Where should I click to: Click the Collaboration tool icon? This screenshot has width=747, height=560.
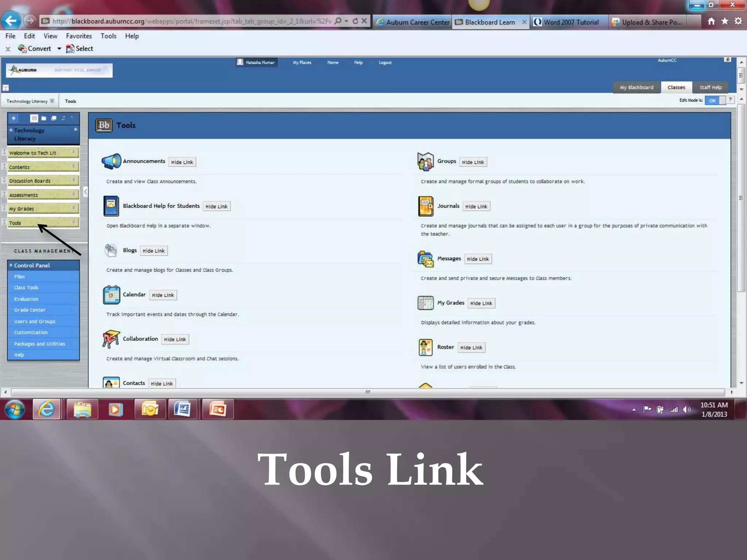pos(111,339)
